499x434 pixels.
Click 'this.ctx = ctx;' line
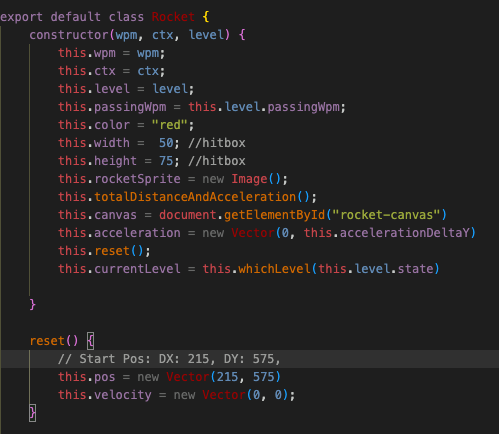pyautogui.click(x=112, y=71)
